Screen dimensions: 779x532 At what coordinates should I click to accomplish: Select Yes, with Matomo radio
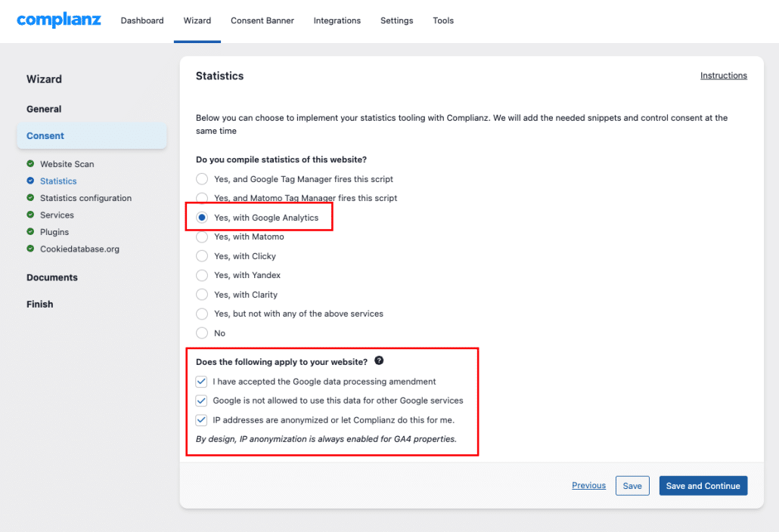pos(202,237)
